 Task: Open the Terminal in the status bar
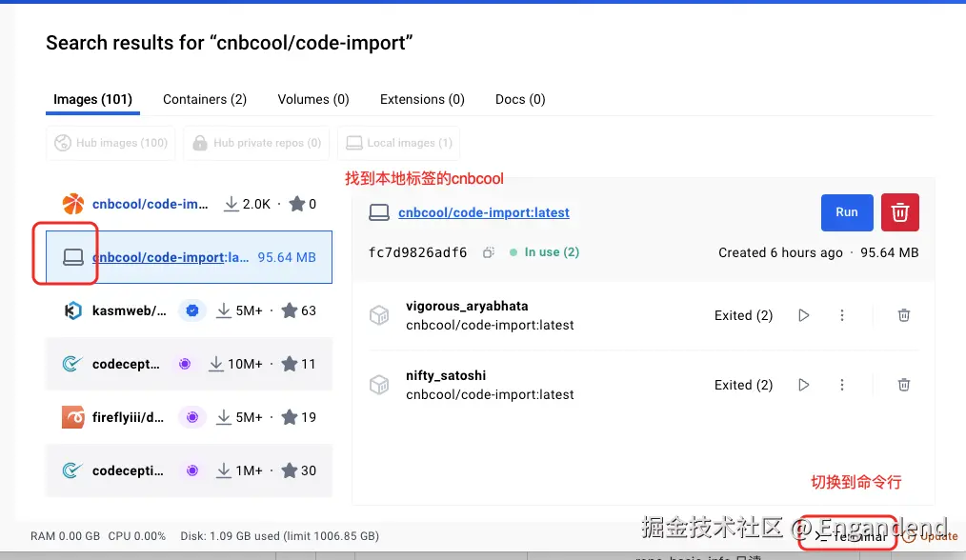click(x=851, y=536)
